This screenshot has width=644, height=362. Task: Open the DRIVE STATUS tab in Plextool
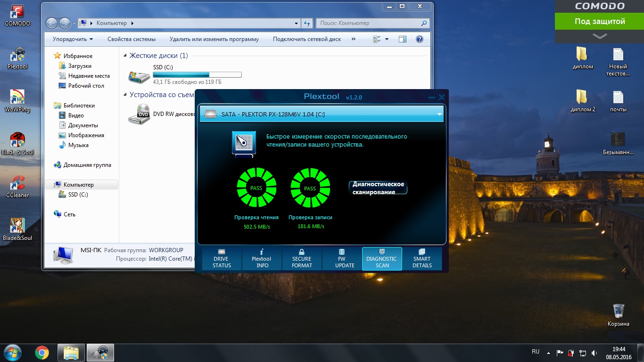coord(222,259)
